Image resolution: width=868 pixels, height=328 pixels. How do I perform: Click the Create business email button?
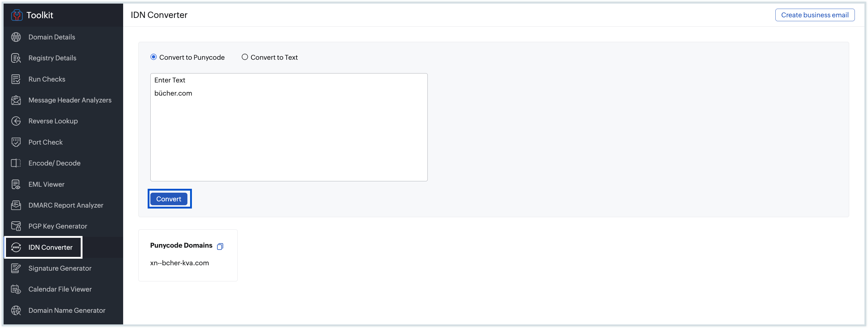pyautogui.click(x=814, y=15)
